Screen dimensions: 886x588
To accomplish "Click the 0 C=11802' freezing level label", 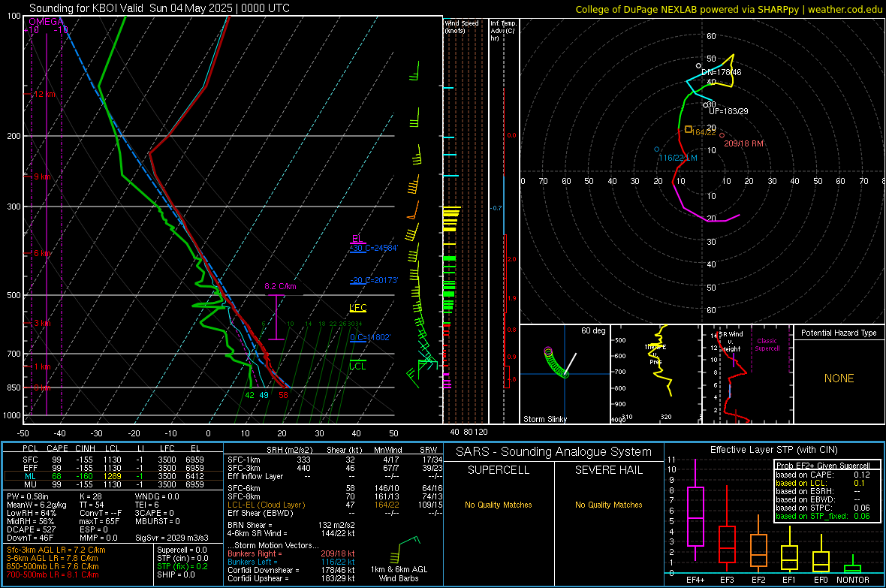I will [x=370, y=337].
